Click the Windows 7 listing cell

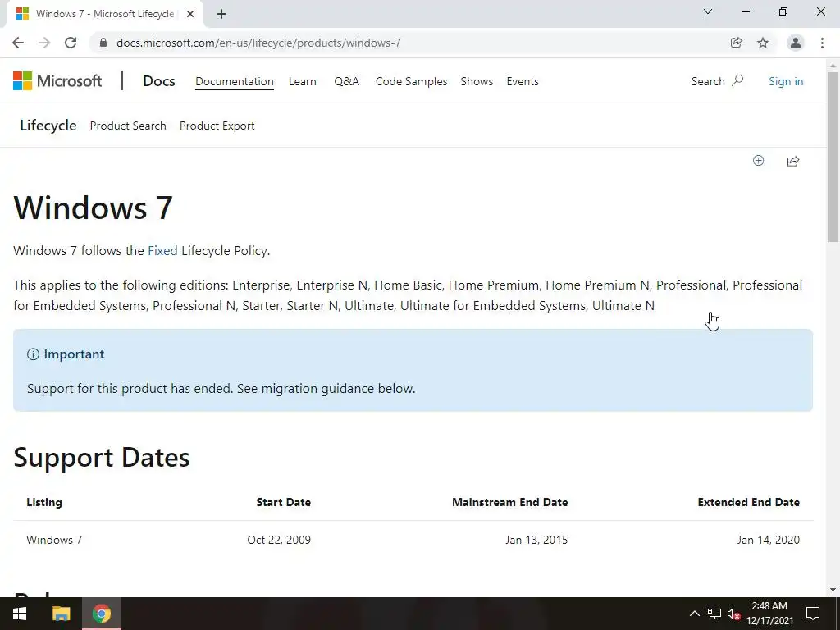point(54,540)
